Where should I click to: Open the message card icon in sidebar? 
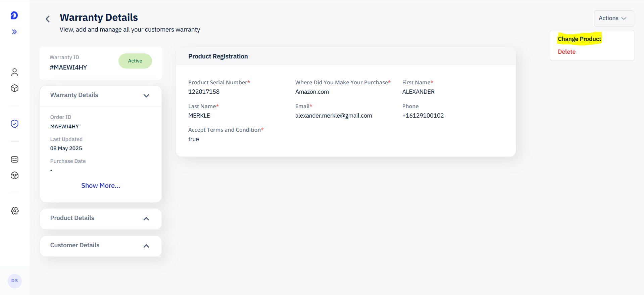(x=14, y=160)
